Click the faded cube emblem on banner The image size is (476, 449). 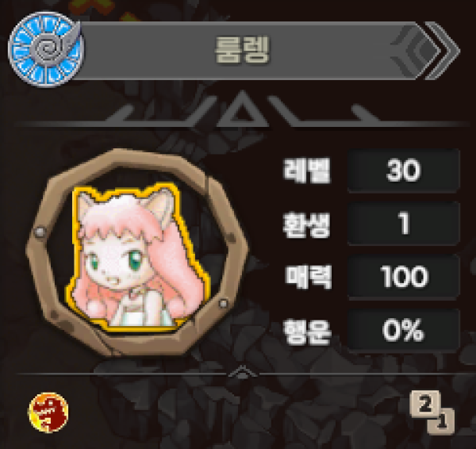[x=415, y=51]
